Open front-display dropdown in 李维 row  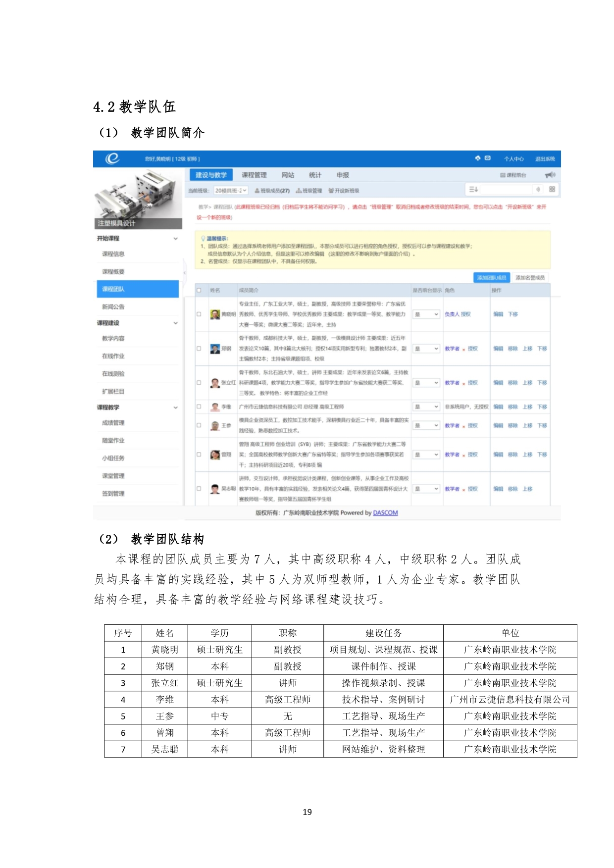[x=426, y=407]
